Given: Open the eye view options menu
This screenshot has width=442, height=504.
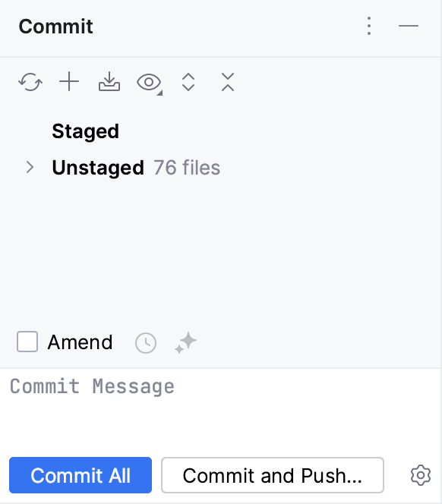Looking at the screenshot, I should [x=150, y=83].
